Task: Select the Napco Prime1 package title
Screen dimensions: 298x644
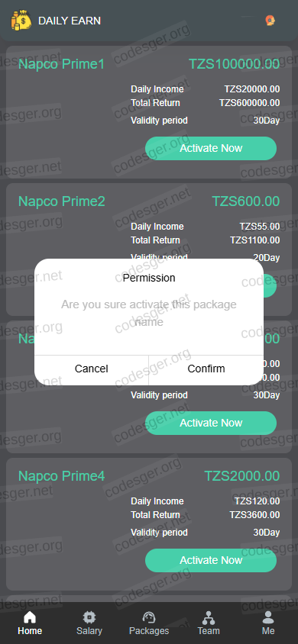Action: pos(62,64)
